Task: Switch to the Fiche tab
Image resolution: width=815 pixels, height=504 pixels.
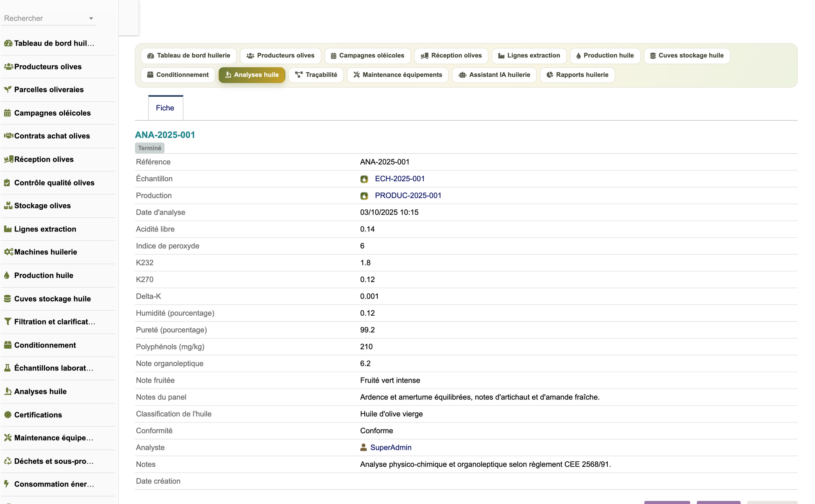Action: tap(165, 108)
